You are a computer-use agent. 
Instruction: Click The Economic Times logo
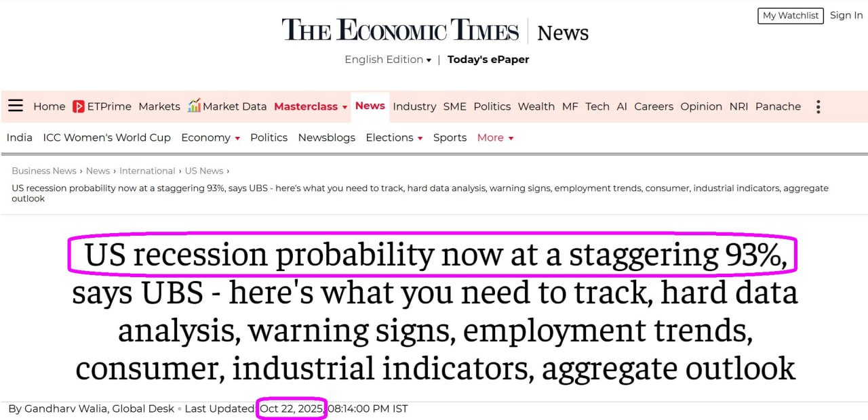pyautogui.click(x=400, y=31)
